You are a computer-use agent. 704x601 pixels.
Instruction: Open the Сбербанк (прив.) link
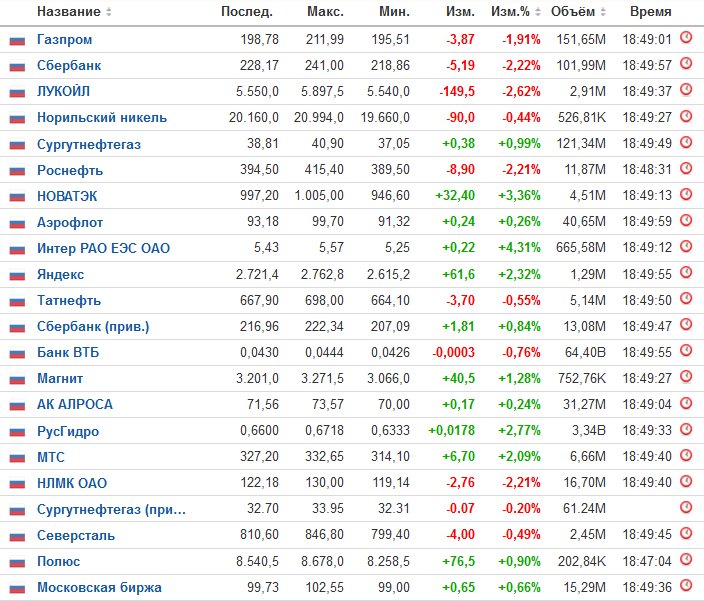click(93, 326)
